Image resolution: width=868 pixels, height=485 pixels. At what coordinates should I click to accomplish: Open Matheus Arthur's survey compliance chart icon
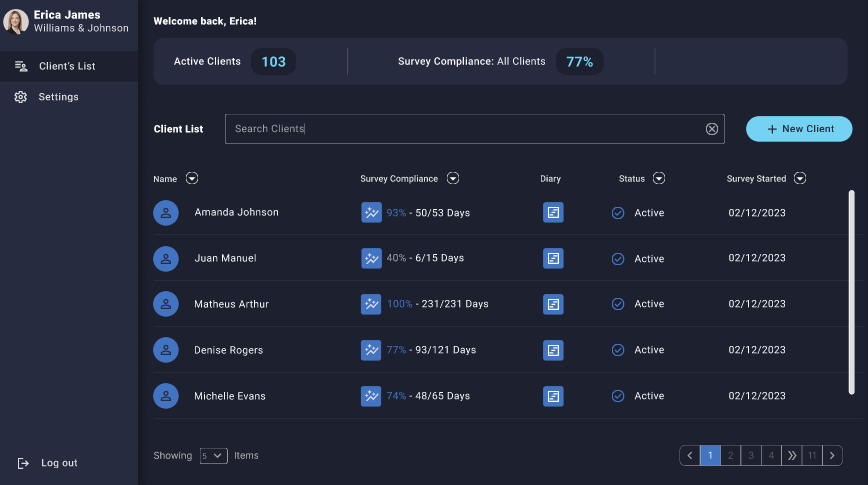click(371, 305)
